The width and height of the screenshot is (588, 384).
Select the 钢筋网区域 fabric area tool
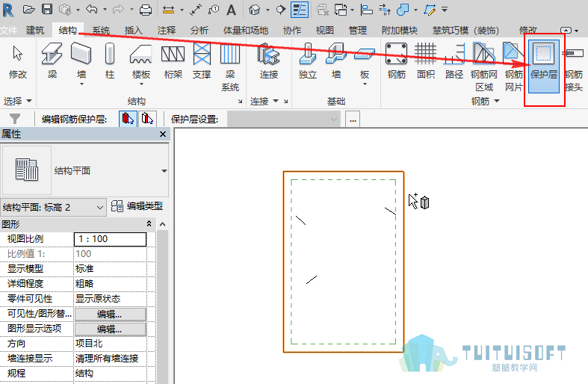pyautogui.click(x=484, y=66)
